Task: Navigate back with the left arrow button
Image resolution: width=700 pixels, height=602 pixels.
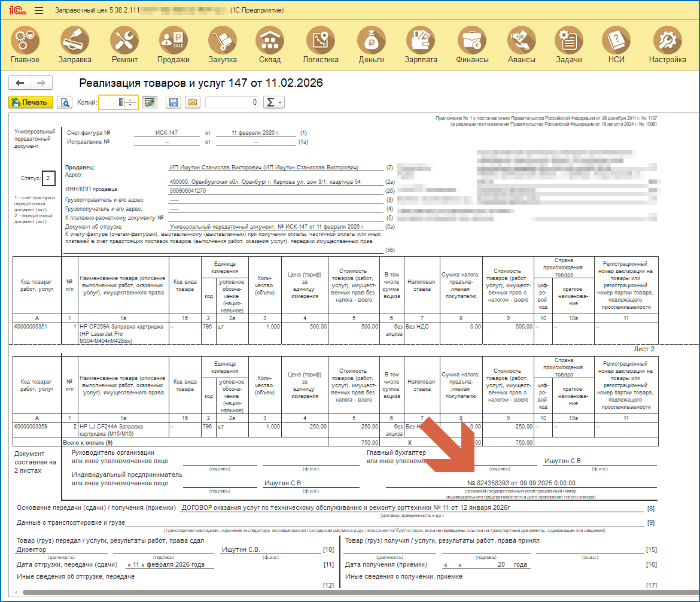Action: (20, 83)
